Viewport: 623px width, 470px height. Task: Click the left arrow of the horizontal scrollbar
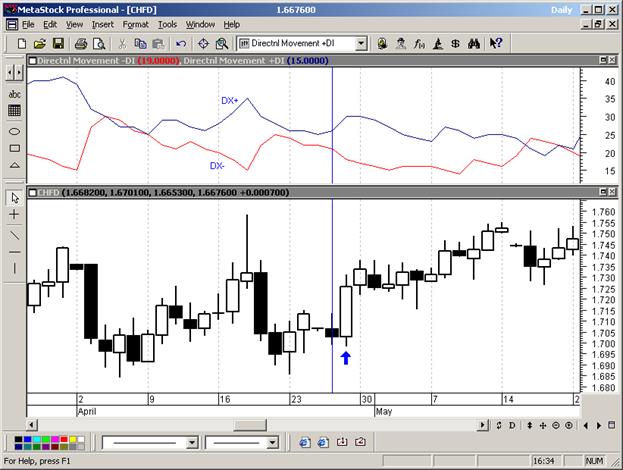(x=31, y=425)
